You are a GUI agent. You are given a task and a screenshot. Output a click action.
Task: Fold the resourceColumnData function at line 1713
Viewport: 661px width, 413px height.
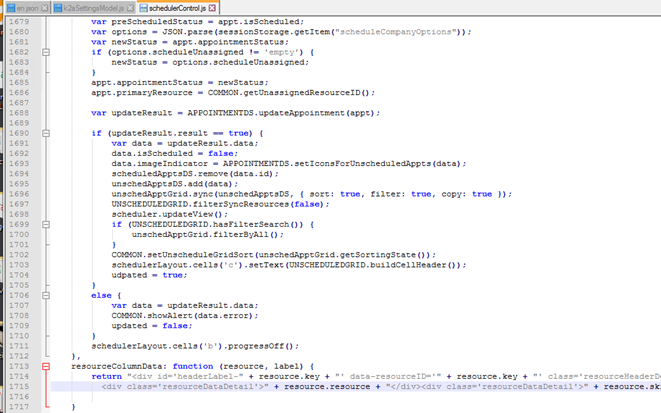(47, 366)
